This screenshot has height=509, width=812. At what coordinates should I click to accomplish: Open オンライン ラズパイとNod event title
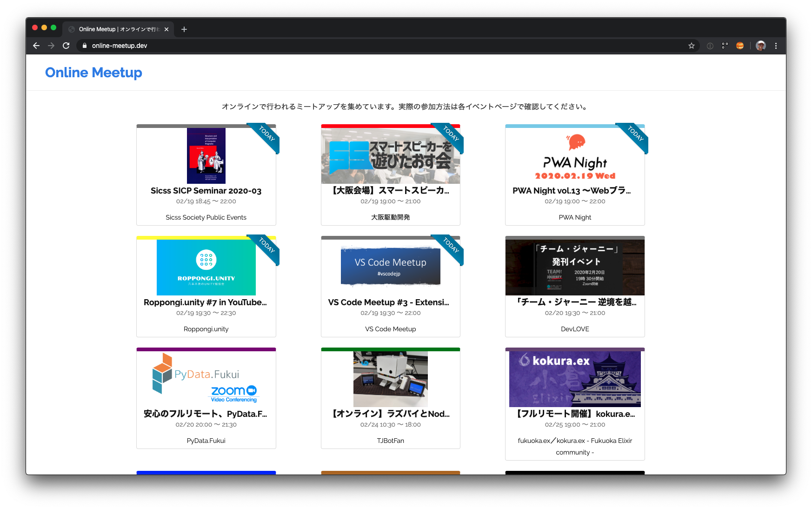(391, 414)
